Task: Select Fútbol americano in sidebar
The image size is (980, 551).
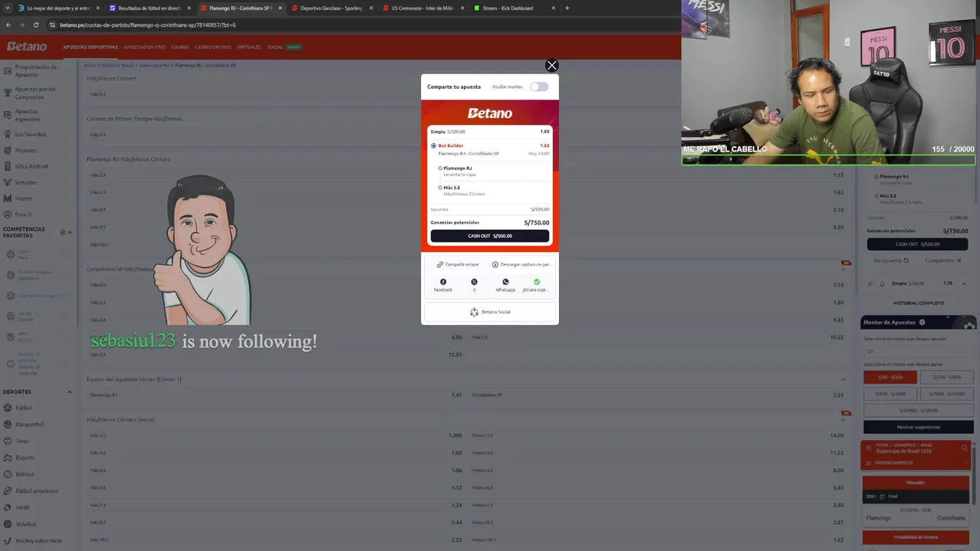Action: pyautogui.click(x=38, y=491)
